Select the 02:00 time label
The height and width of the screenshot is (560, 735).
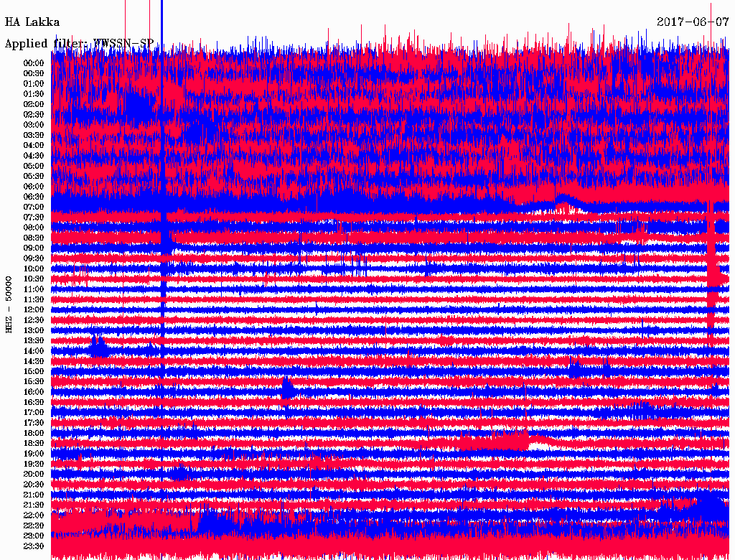pos(34,105)
